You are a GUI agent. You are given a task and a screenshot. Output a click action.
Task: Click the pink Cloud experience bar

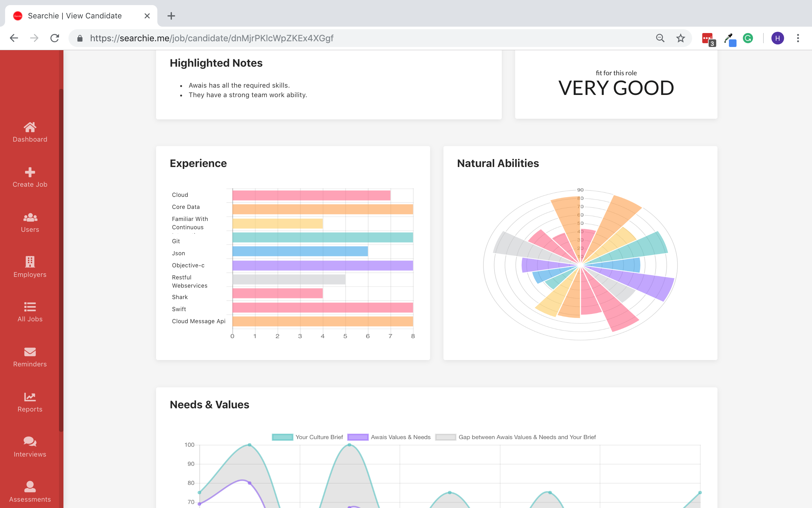coord(311,195)
